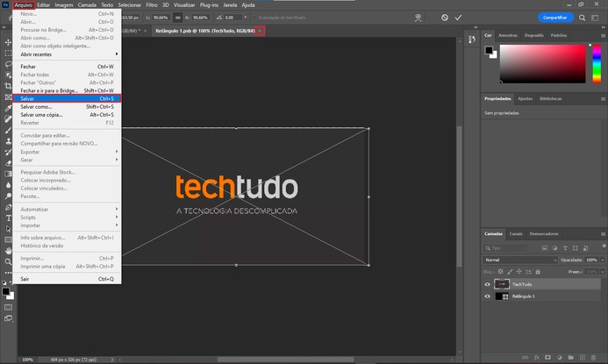The image size is (608, 364).
Task: Commit the transform with the checkmark
Action: pos(458,18)
